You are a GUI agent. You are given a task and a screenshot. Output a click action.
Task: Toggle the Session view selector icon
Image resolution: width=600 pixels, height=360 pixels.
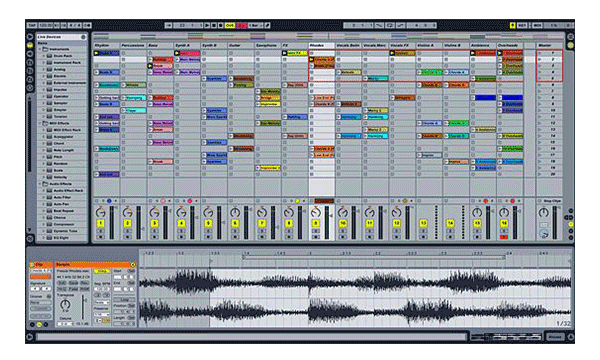click(x=570, y=37)
